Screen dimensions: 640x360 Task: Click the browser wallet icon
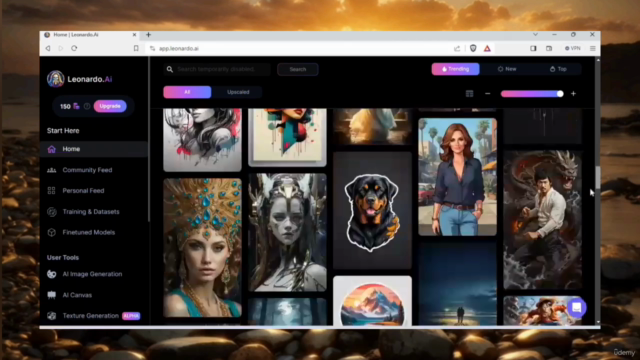click(549, 48)
